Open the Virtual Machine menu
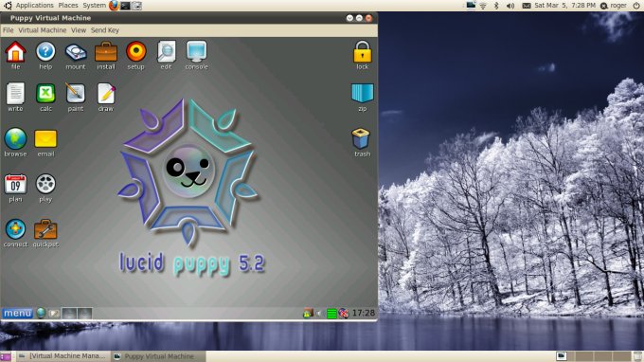The image size is (644, 362). (43, 30)
